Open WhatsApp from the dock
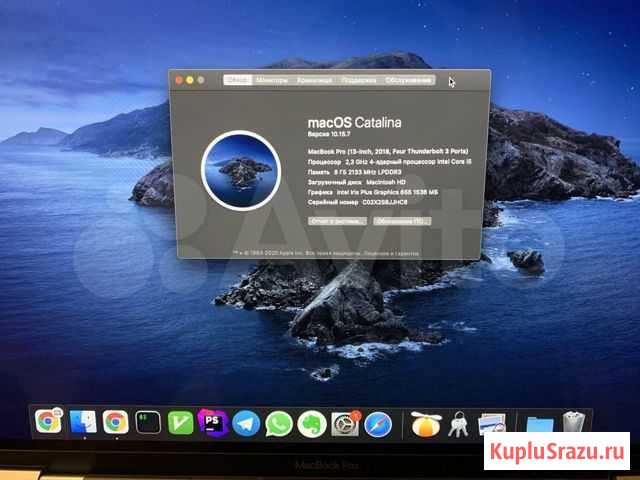The width and height of the screenshot is (640, 480). click(x=279, y=424)
